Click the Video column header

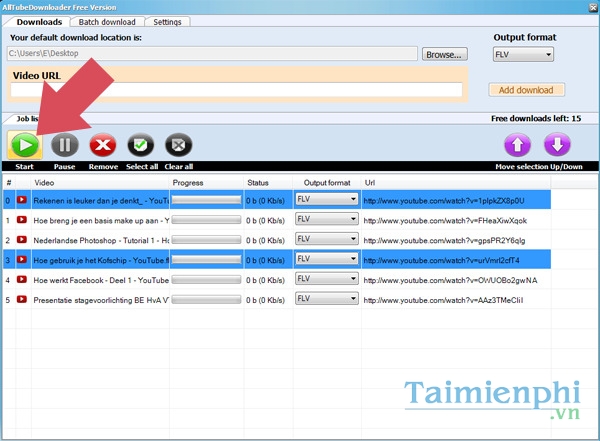click(x=100, y=183)
